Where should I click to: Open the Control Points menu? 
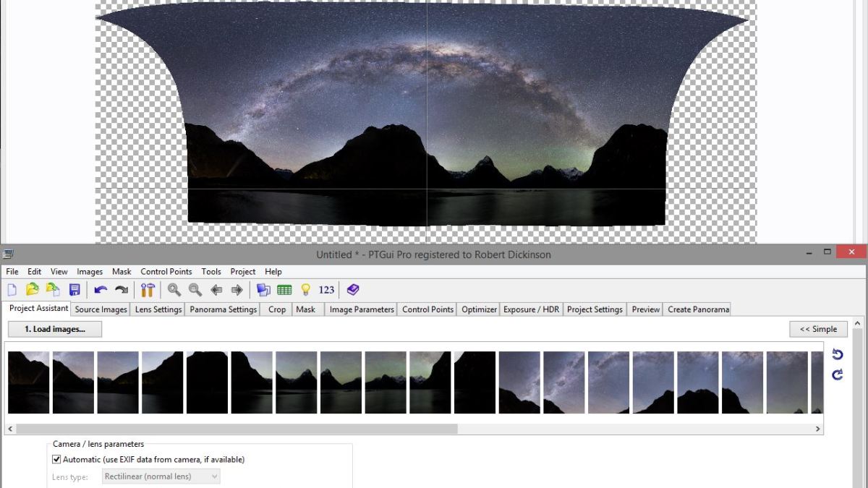[166, 272]
